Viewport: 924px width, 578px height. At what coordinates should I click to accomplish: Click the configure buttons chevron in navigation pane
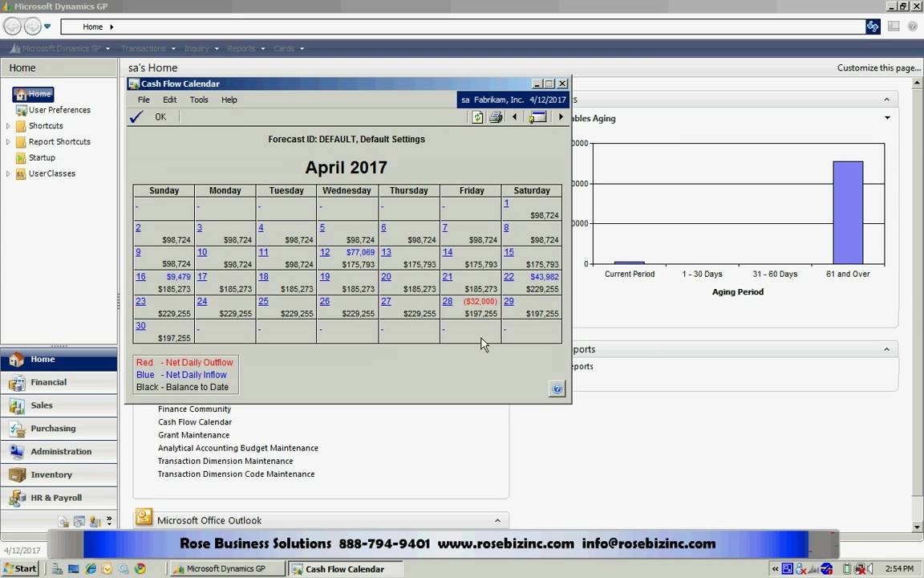110,521
